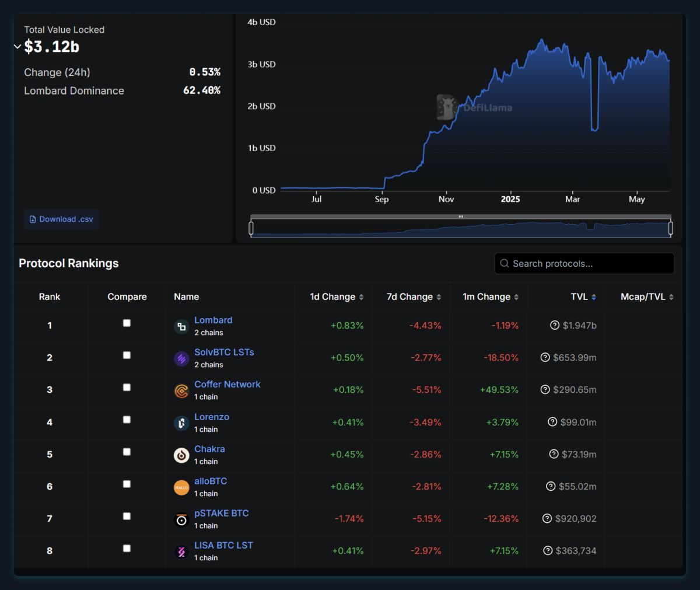Open the Lombard protocol link
The height and width of the screenshot is (590, 700).
pyautogui.click(x=213, y=320)
